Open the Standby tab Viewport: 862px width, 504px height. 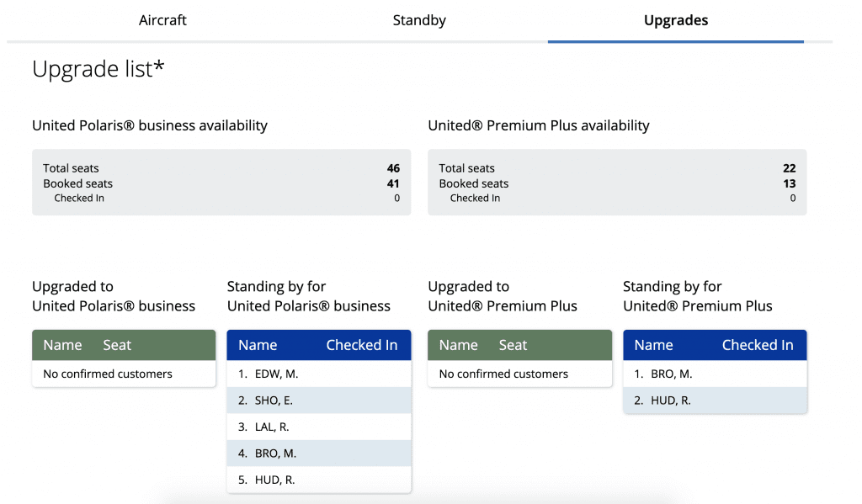click(419, 20)
